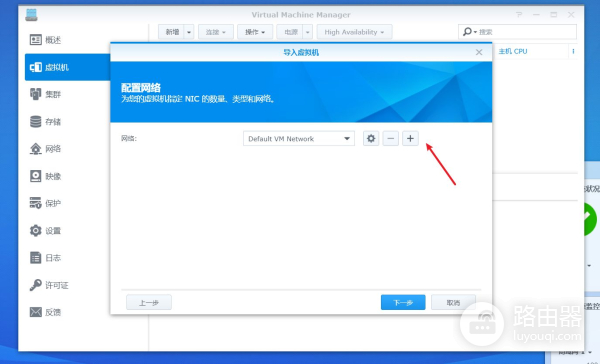Open the 存储 storage section
Screen dimensions: 600x364
(46, 122)
